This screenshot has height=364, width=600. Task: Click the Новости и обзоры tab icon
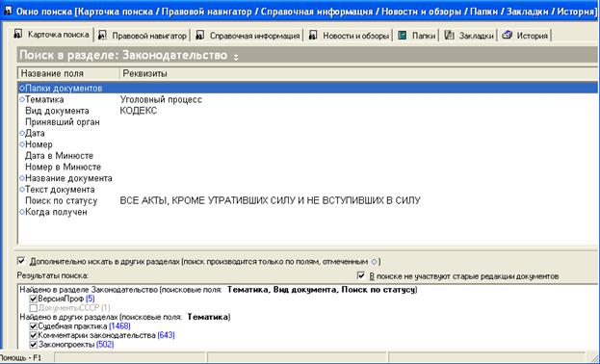point(313,36)
